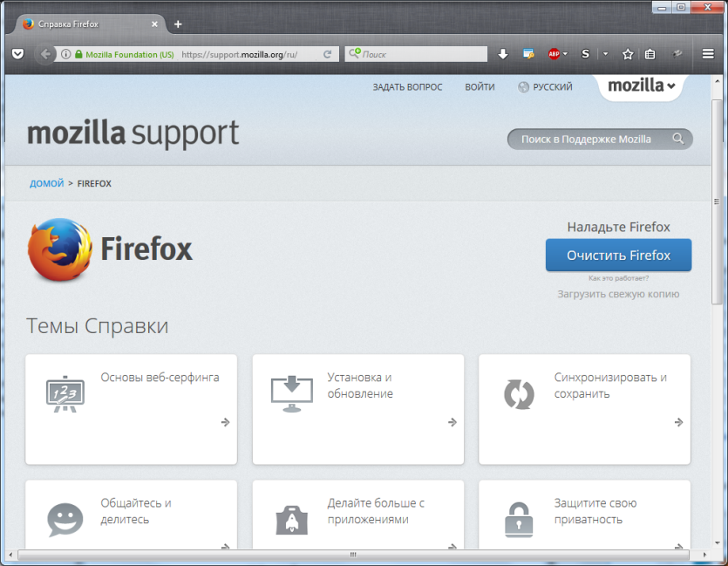The image size is (728, 566).
Task: Open Общайтесь и делитесь topic
Action: (136, 511)
